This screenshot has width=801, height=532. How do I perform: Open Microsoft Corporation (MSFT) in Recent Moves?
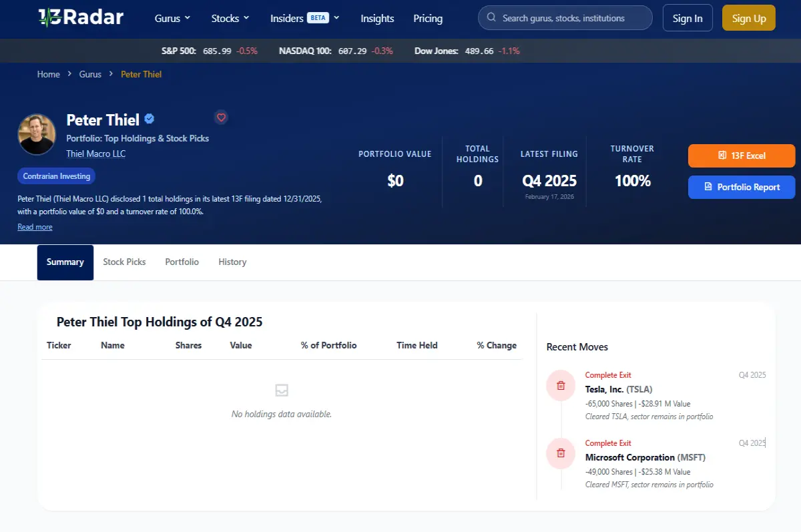click(645, 457)
